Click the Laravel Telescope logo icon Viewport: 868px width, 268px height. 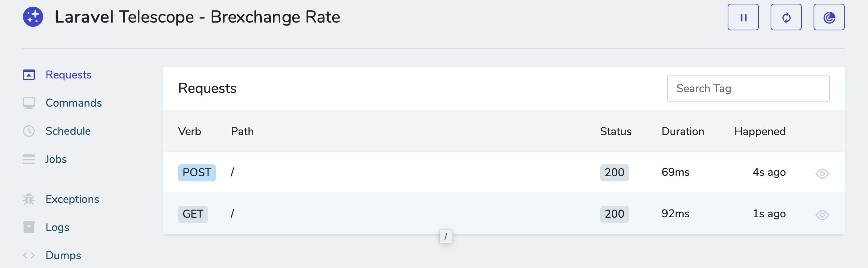tap(33, 17)
